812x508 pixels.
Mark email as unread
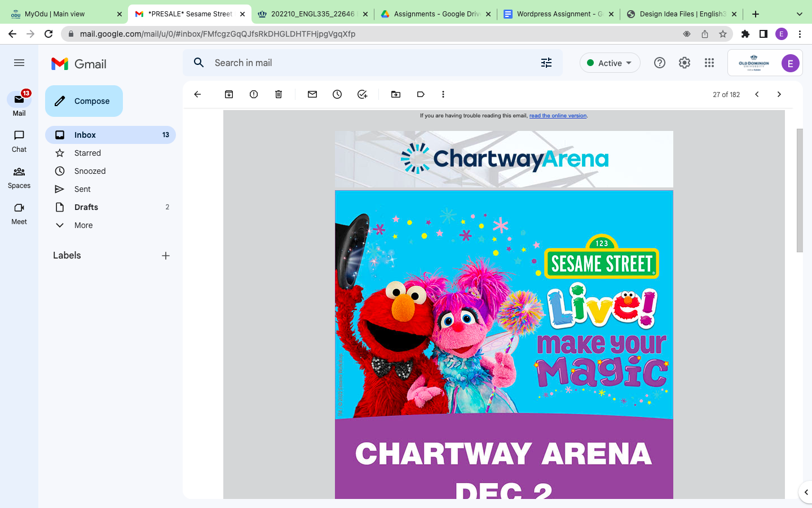point(312,94)
